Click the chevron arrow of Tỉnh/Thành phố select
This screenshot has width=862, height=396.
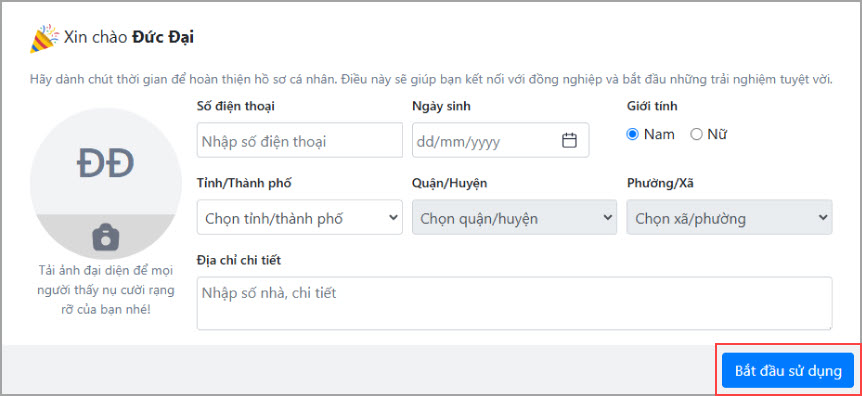393,217
